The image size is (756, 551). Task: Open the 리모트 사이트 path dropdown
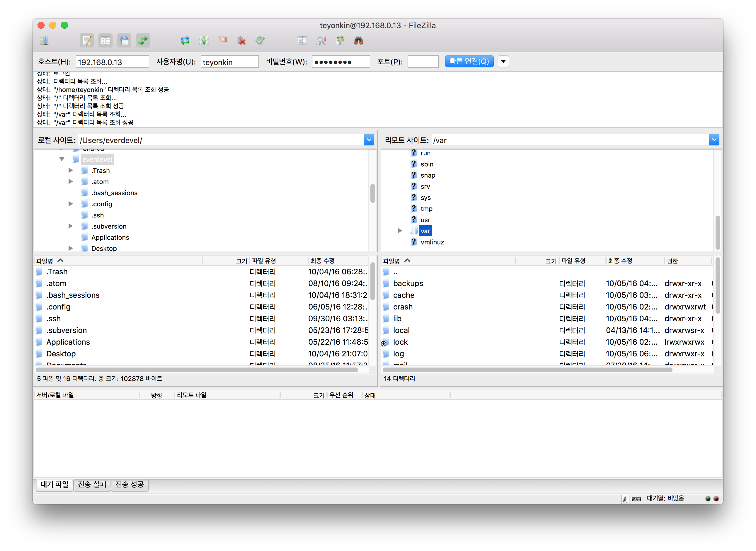click(714, 140)
